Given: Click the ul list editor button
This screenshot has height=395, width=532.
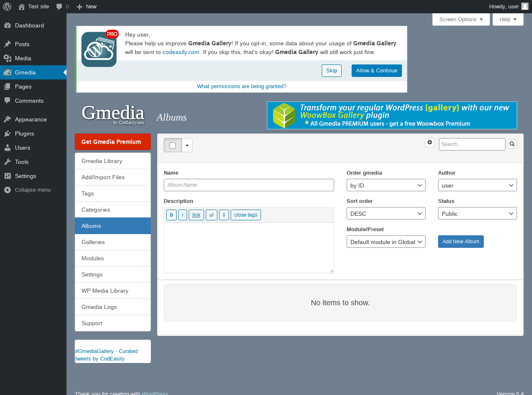Looking at the screenshot, I should click(212, 215).
